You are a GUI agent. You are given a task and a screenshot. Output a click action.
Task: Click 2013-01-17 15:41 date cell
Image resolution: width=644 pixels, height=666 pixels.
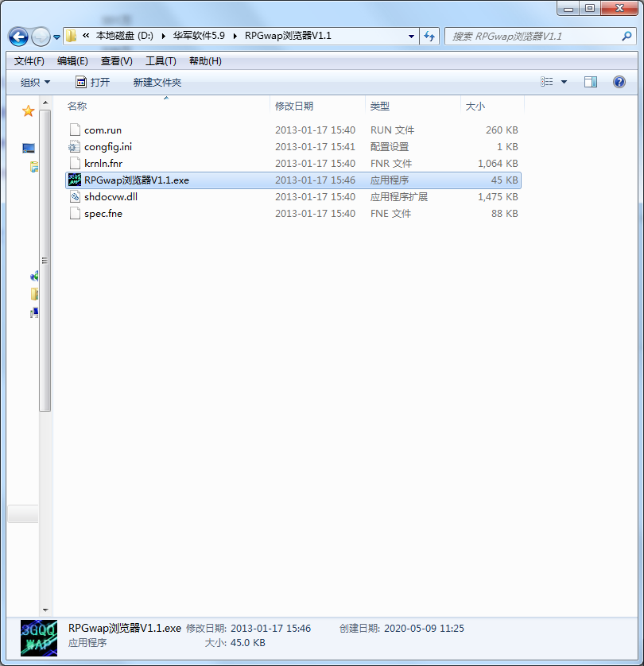point(315,147)
